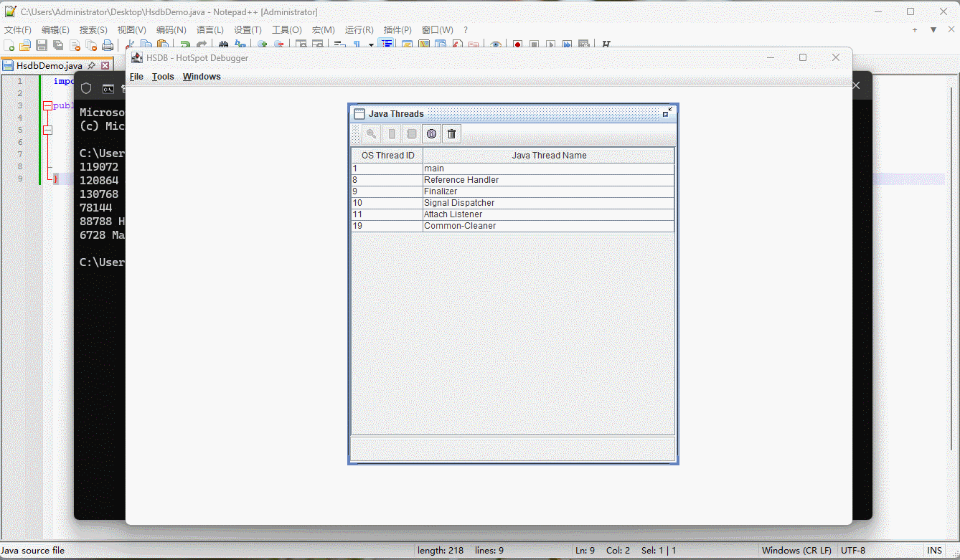Image resolution: width=960 pixels, height=560 pixels.
Task: Click the trash can icon in Java Threads
Action: 451,133
